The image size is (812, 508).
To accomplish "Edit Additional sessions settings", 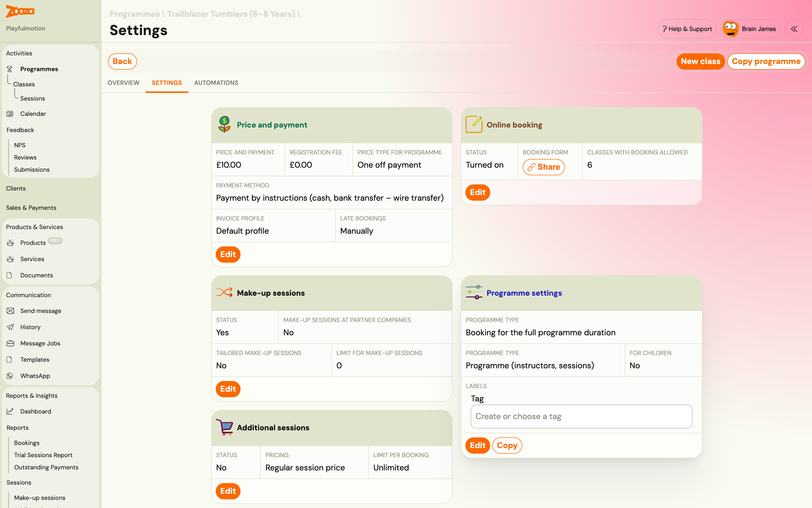I will (x=228, y=491).
